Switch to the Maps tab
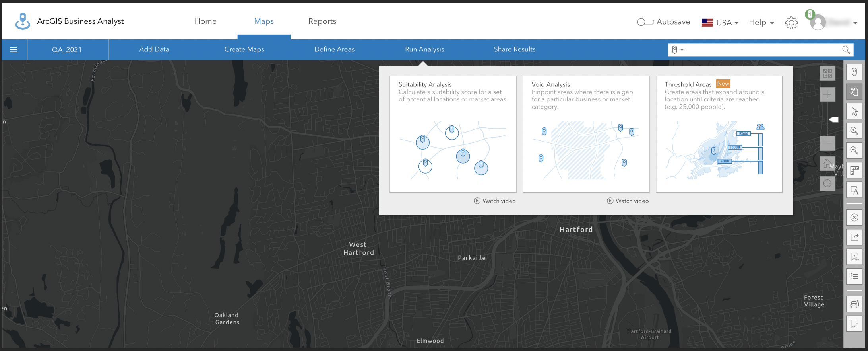 coord(264,21)
